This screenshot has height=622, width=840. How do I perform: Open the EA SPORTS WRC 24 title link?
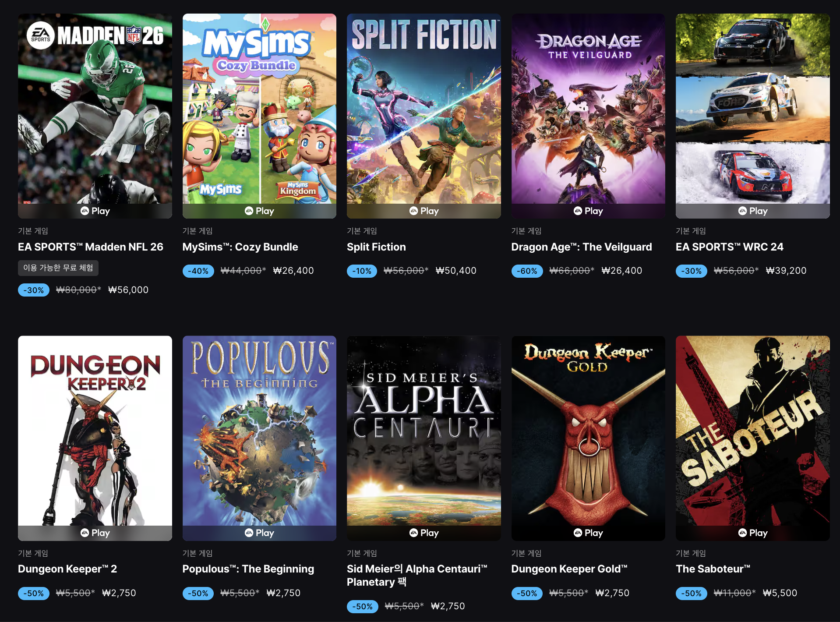click(x=730, y=247)
